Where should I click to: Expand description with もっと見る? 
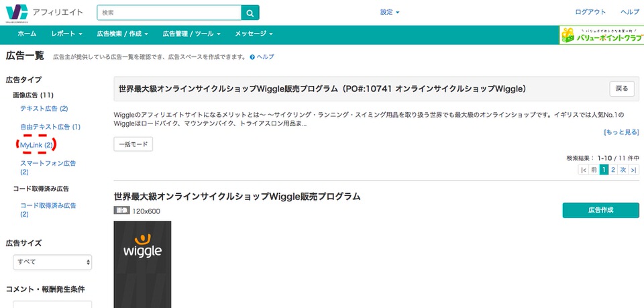click(621, 132)
